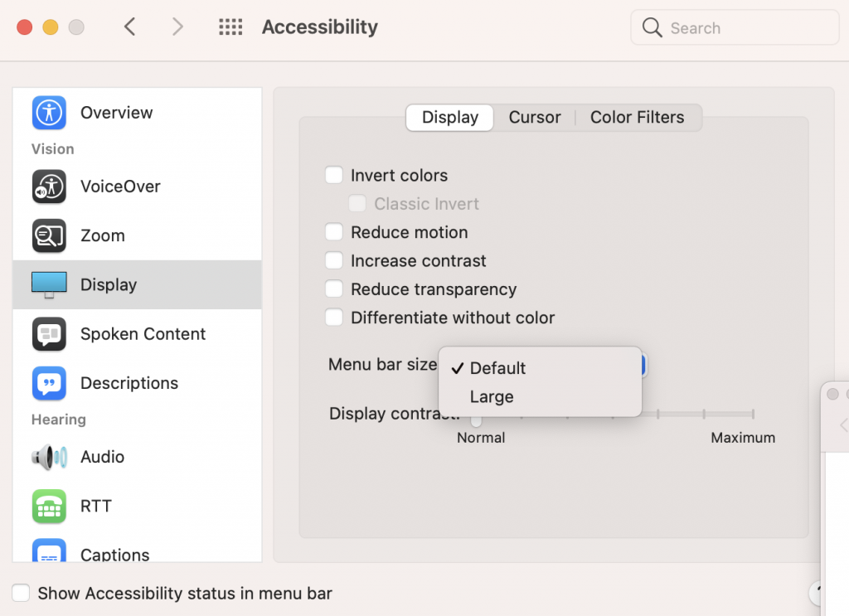Enable Show Accessibility status in menu bar
Screen dimensions: 849x616
(21, 593)
